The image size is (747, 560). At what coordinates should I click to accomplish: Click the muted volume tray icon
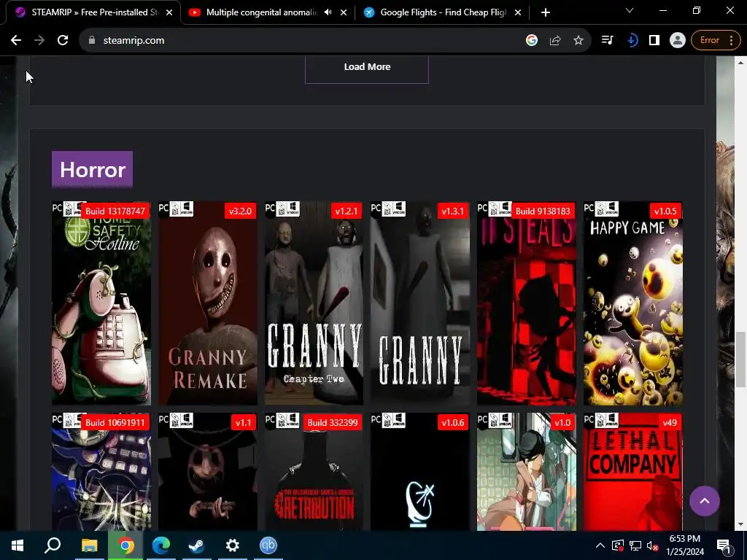tap(652, 545)
